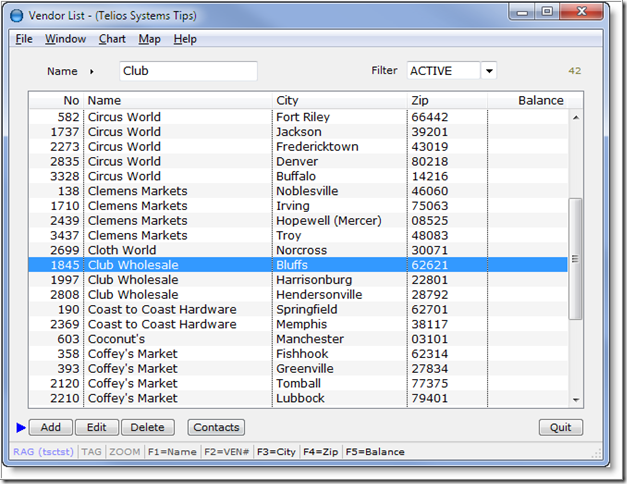
Task: Open Contacts for the selected vendor
Action: point(216,428)
